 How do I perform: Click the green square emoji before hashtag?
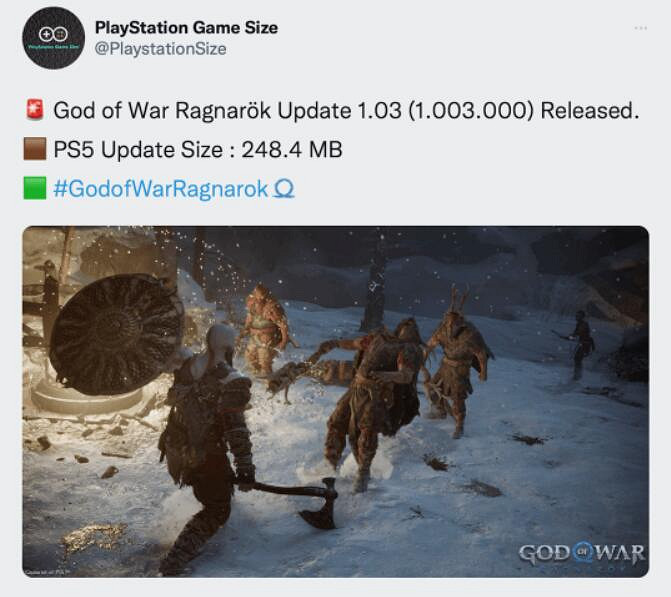click(x=35, y=188)
